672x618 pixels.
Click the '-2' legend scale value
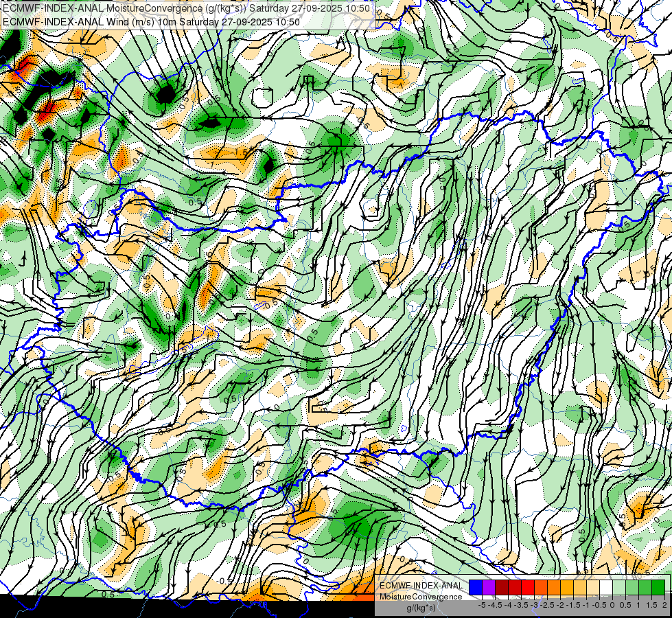(x=561, y=605)
